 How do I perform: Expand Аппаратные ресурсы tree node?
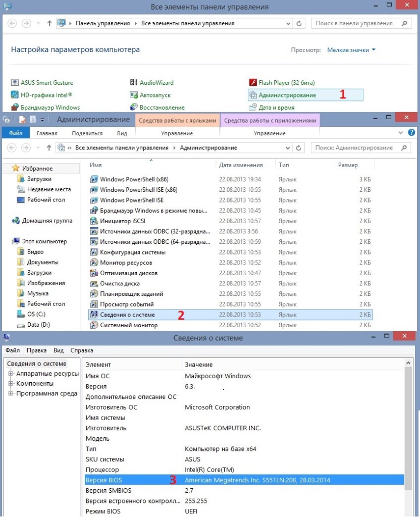tap(11, 374)
